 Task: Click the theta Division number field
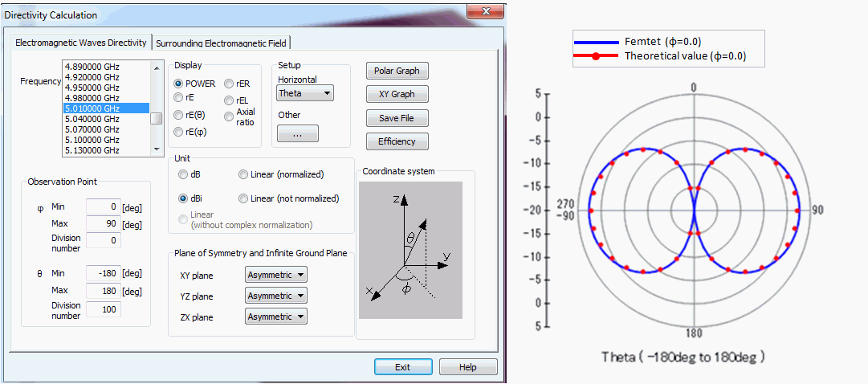point(103,310)
